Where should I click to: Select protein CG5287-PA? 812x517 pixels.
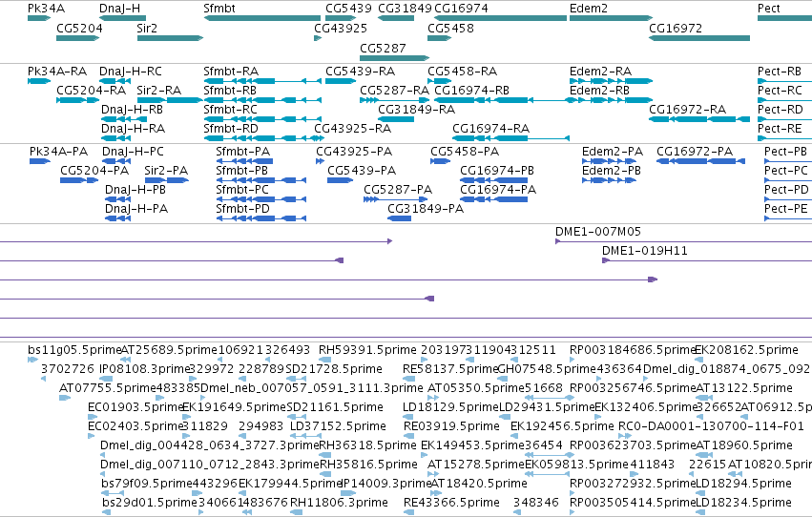pos(396,199)
